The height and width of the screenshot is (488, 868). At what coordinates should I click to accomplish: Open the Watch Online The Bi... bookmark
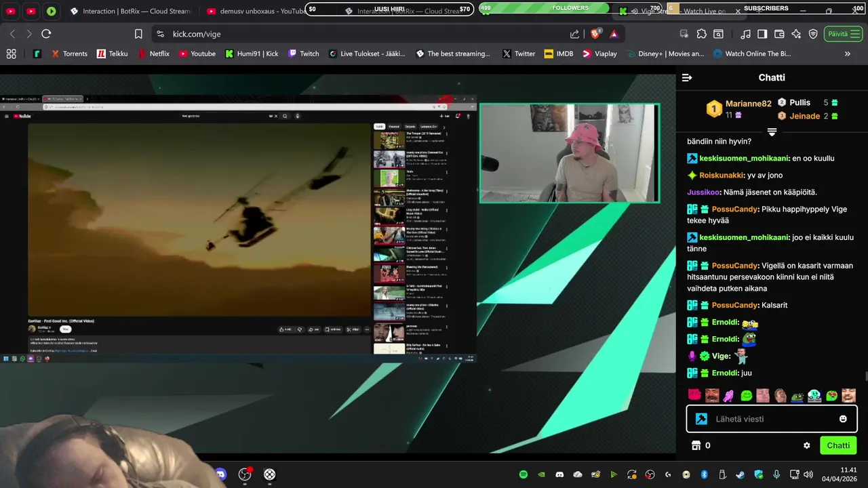tap(751, 54)
